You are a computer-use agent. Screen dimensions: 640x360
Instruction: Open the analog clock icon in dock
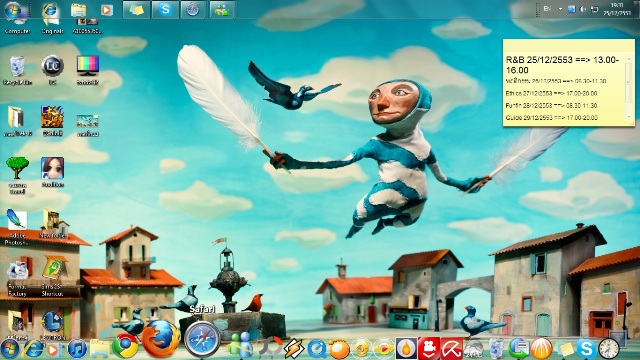point(609,349)
